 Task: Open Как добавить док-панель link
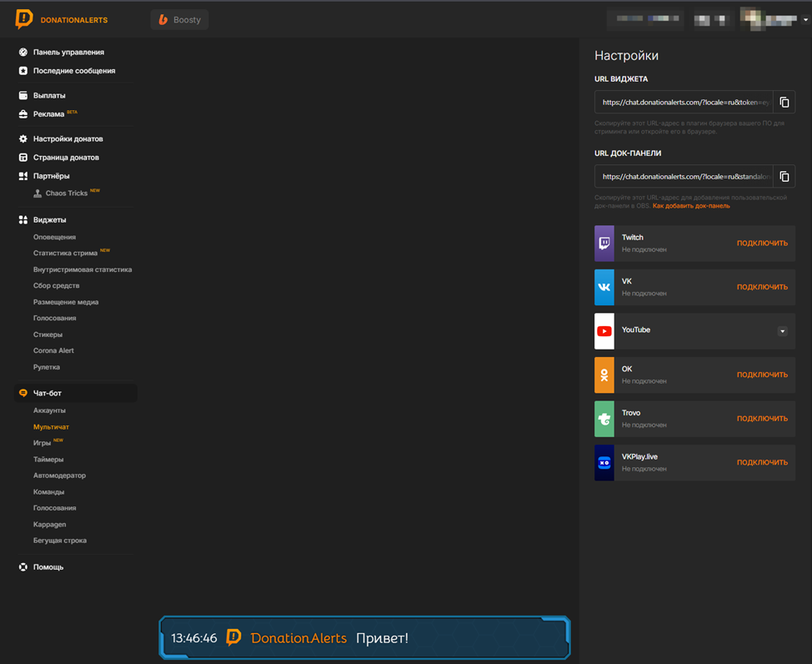tap(691, 206)
